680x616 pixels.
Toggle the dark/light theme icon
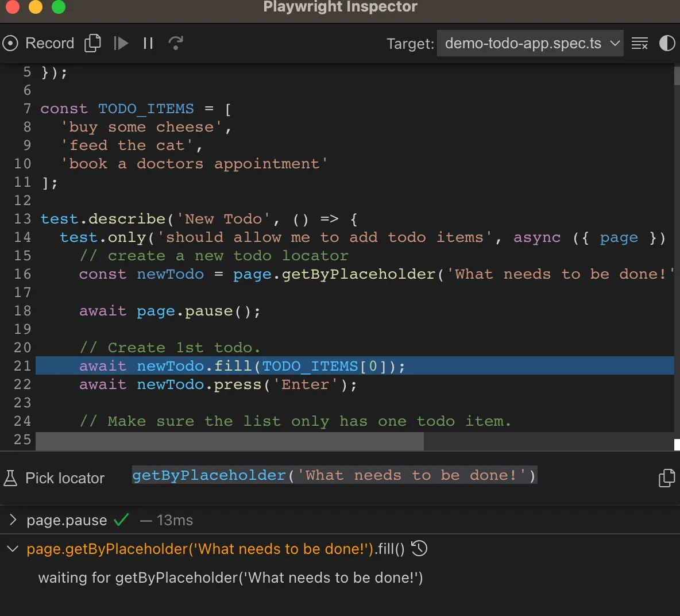pyautogui.click(x=667, y=43)
